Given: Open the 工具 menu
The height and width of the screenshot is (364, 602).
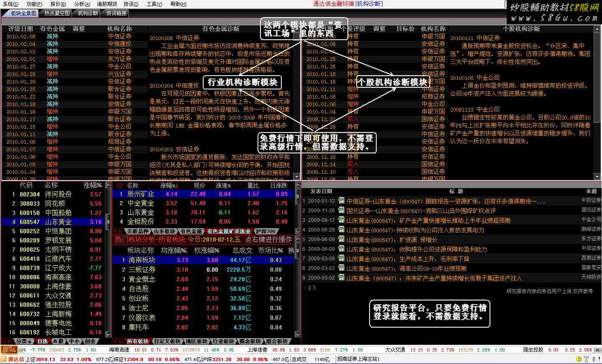Looking at the screenshot, I should point(154,4).
